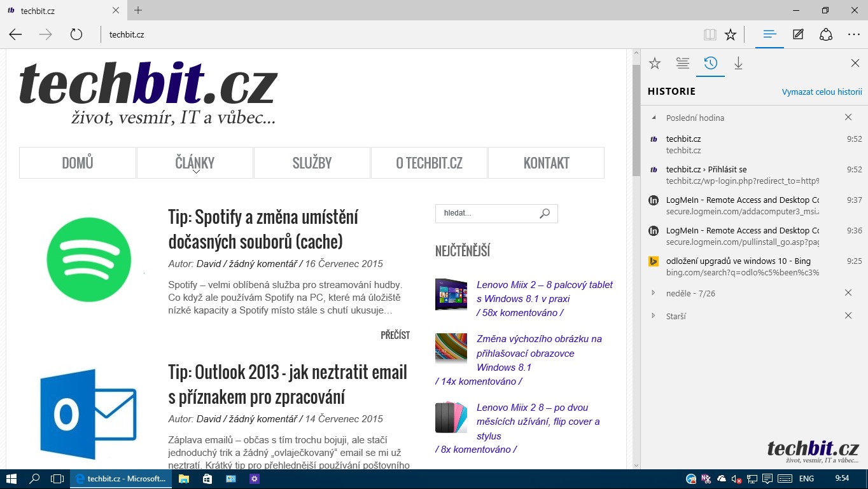The width and height of the screenshot is (868, 489).
Task: Open the SLUŽBY navigation item
Action: pyautogui.click(x=312, y=163)
